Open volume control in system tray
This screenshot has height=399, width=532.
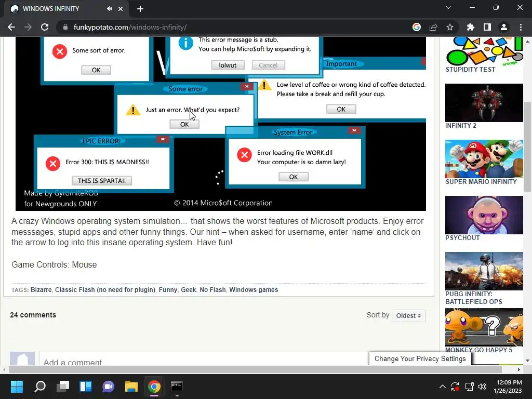pos(482,387)
